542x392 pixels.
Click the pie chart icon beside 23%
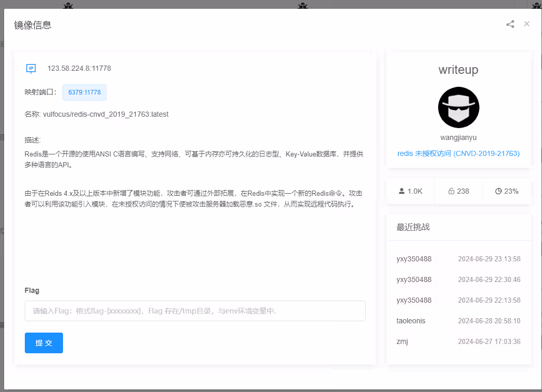click(x=498, y=191)
